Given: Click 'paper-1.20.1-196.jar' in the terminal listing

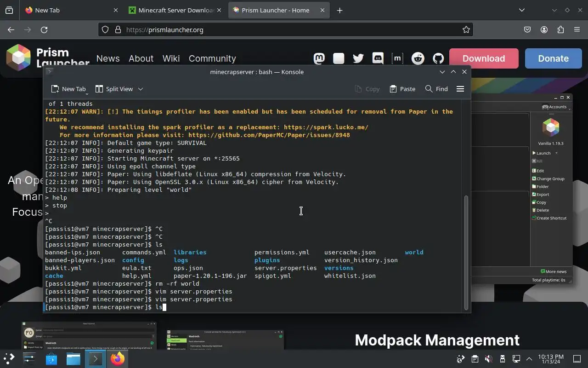Looking at the screenshot, I should click(210, 276).
